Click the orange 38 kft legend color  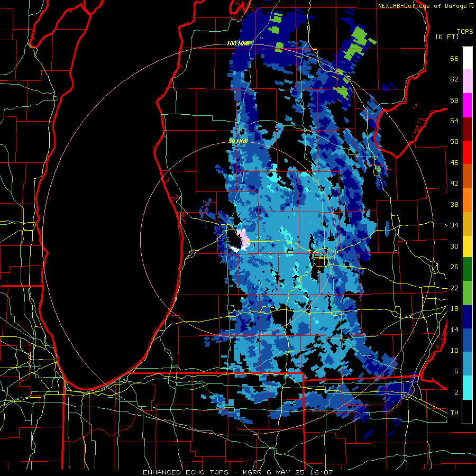[467, 200]
